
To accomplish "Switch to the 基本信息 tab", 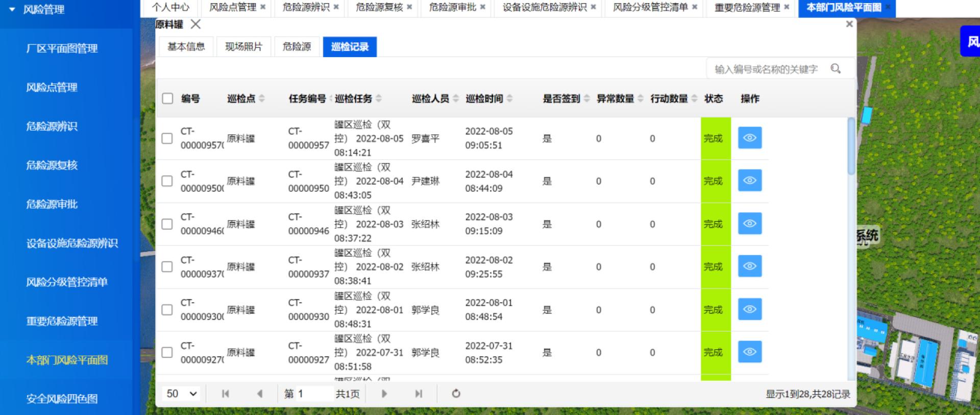I will pyautogui.click(x=186, y=47).
